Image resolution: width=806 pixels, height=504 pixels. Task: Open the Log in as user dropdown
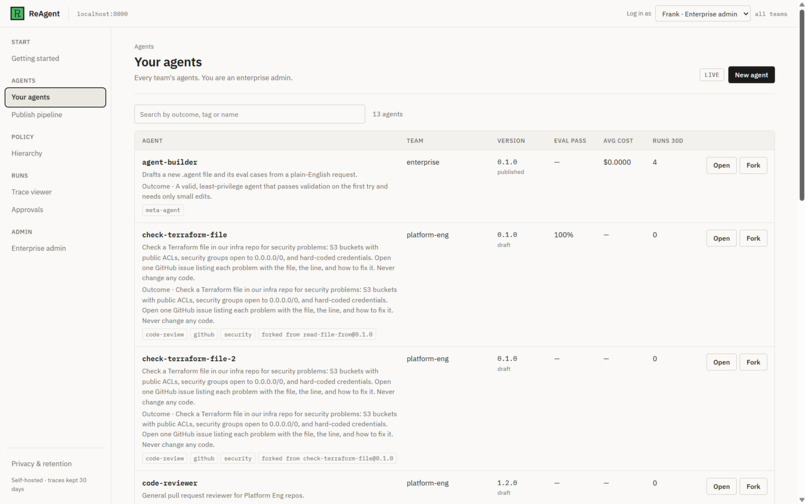click(702, 14)
